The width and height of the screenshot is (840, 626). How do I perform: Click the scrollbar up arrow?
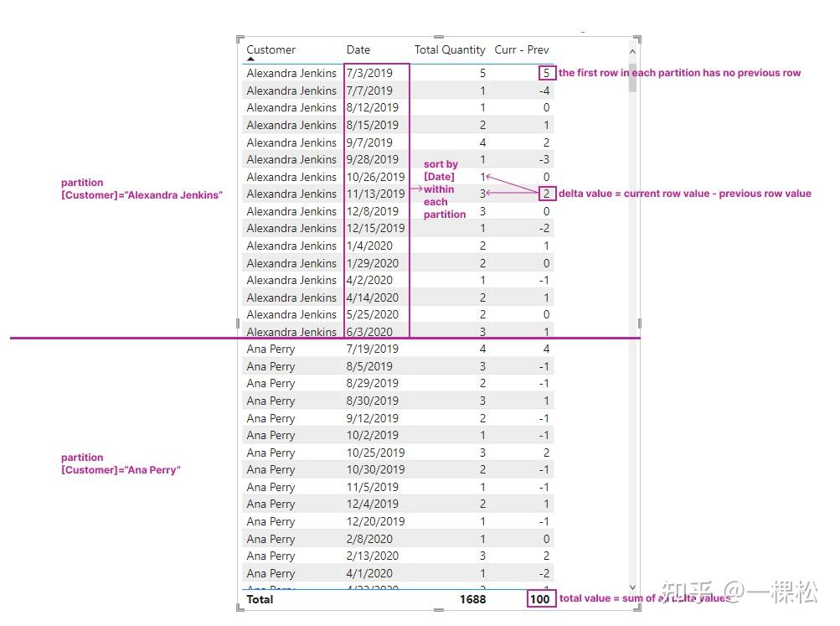632,52
